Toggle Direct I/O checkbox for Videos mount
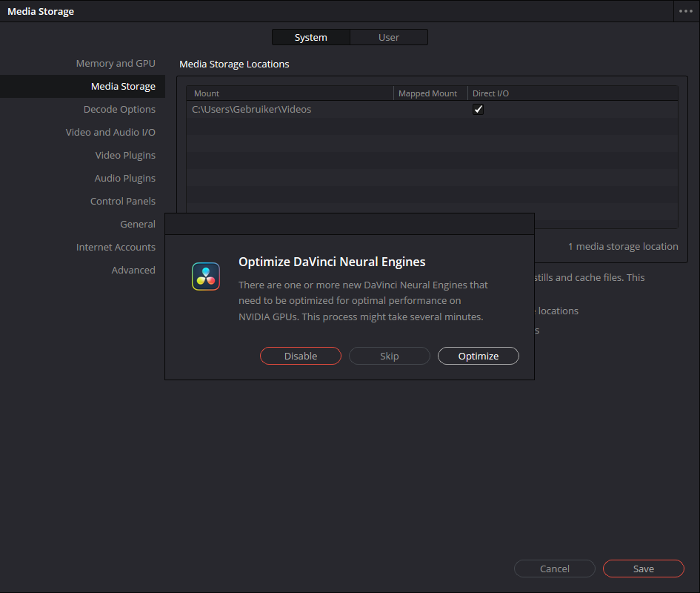 click(x=478, y=110)
